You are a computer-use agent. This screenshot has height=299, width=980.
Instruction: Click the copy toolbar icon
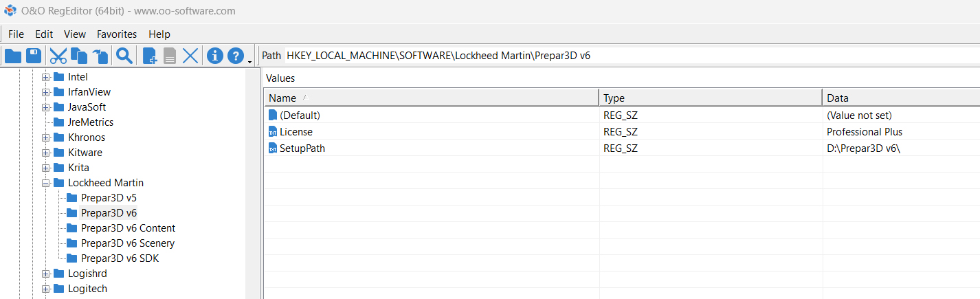(79, 56)
